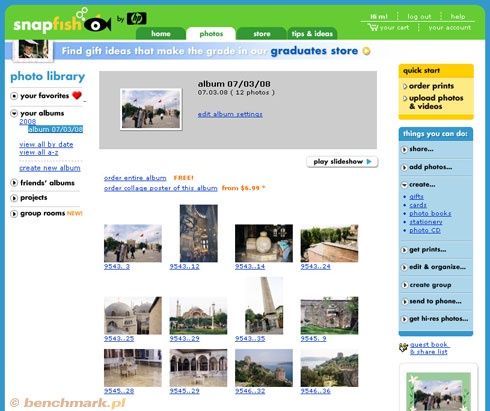Click the upload photos arrow icon

tap(405, 98)
